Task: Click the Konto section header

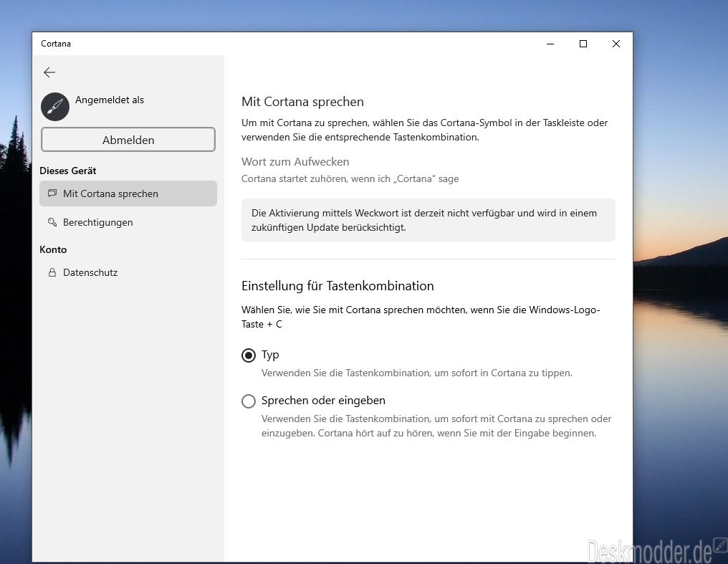Action: click(x=53, y=249)
